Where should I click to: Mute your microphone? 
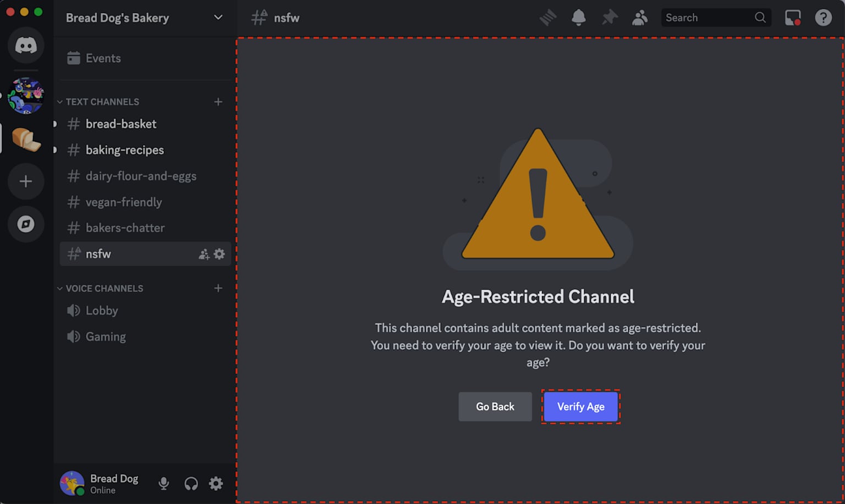(x=163, y=483)
